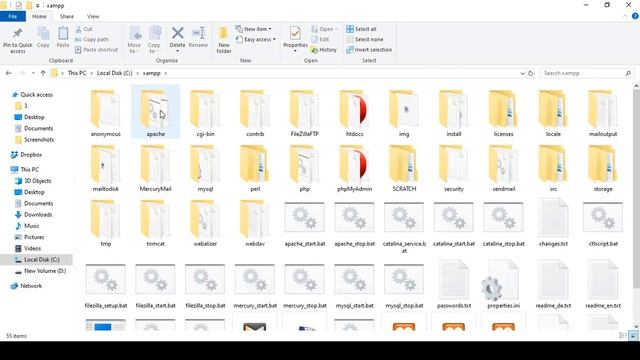Screen dimensions: 640x360
Task: Switch to the View tab
Action: pyautogui.click(x=93, y=16)
